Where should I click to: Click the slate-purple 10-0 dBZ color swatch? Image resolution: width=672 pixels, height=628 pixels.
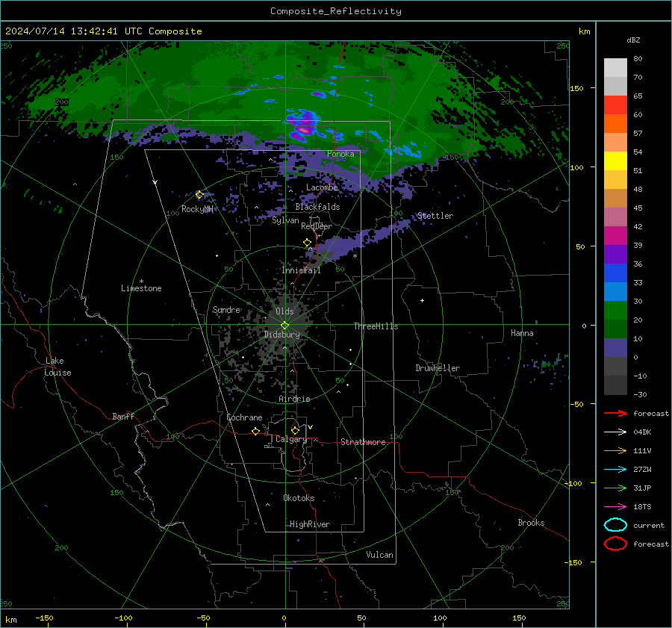pyautogui.click(x=615, y=348)
